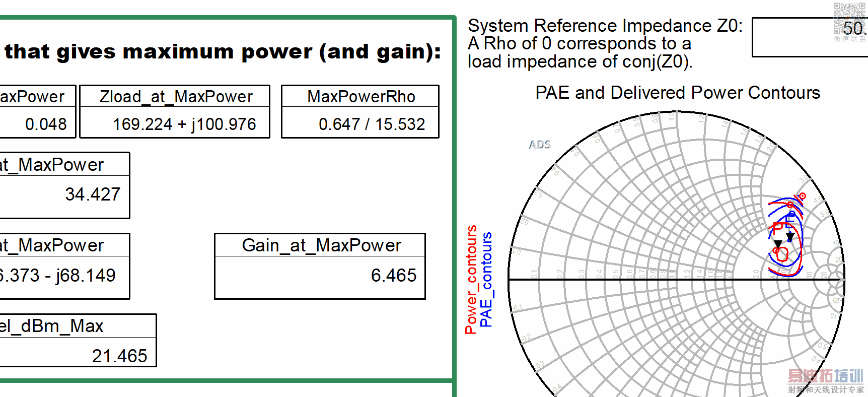Click the value 0.048

46,124
